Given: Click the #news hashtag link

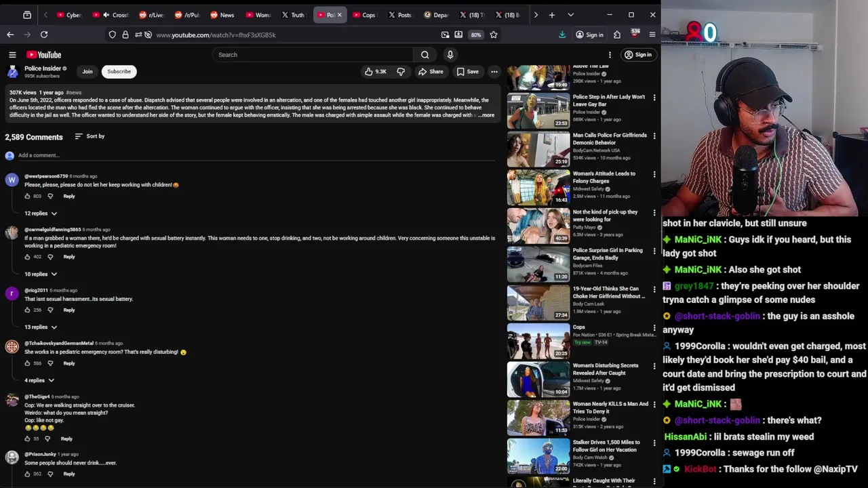Looking at the screenshot, I should 74,92.
